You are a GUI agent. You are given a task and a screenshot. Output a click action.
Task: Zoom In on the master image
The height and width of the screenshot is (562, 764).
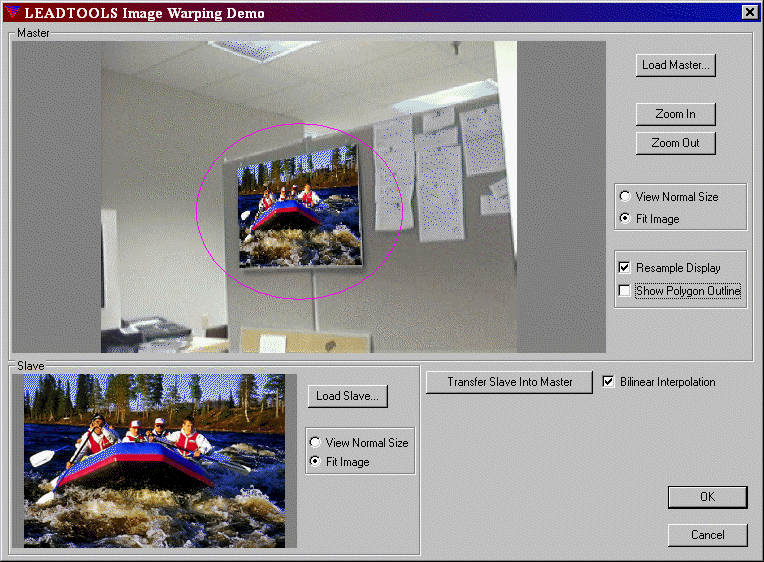[675, 114]
